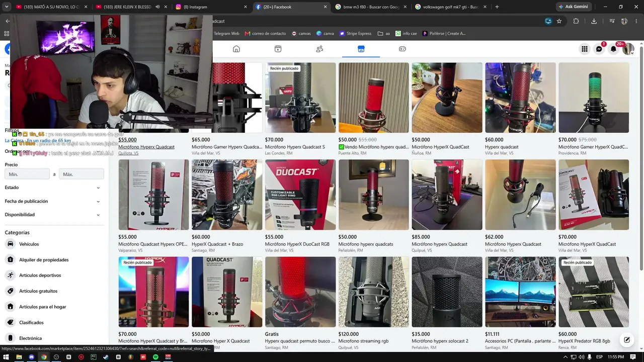Image resolution: width=644 pixels, height=362 pixels.
Task: Open the HyperX Quadcast + Brazo listing photo
Action: point(227,195)
